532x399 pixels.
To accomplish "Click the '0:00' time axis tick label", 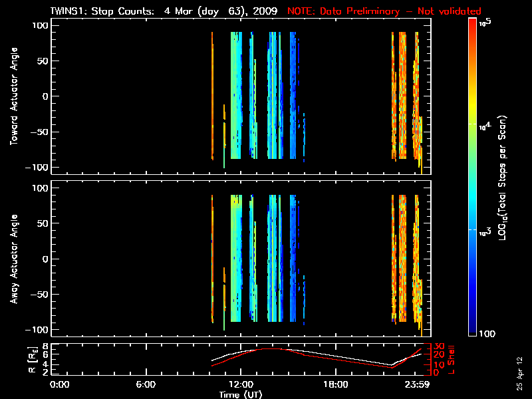I will (x=60, y=384).
